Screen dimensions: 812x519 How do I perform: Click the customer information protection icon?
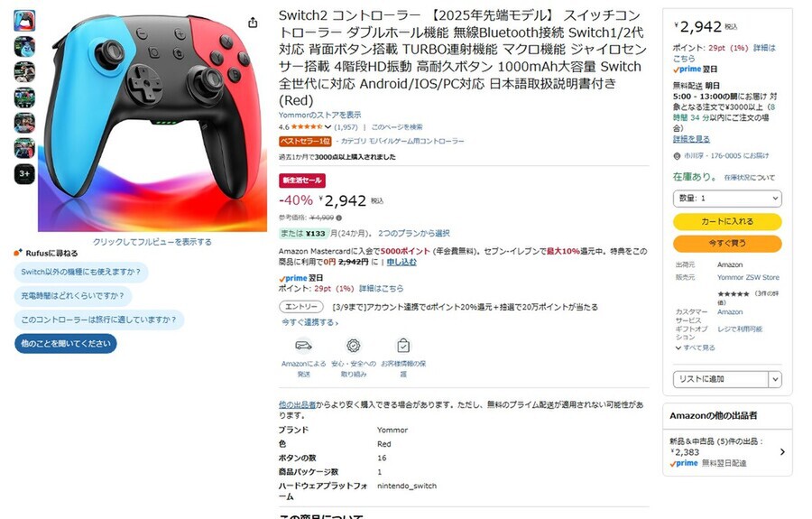coord(403,345)
